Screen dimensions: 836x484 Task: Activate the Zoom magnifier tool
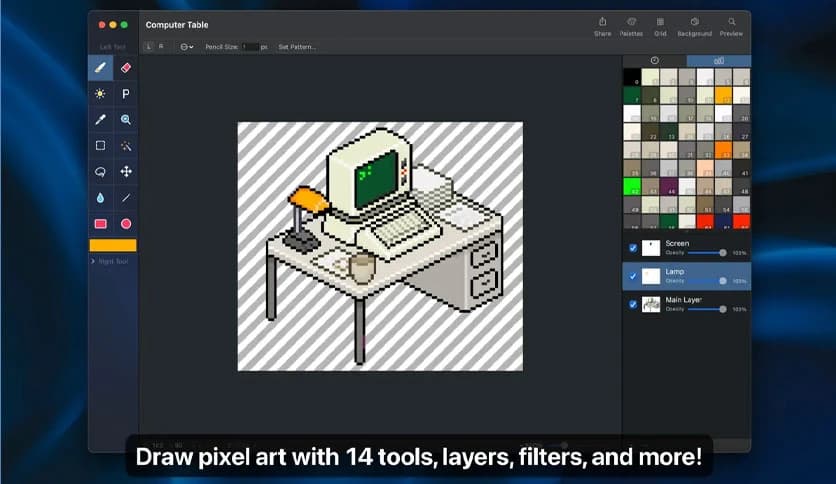pos(126,120)
